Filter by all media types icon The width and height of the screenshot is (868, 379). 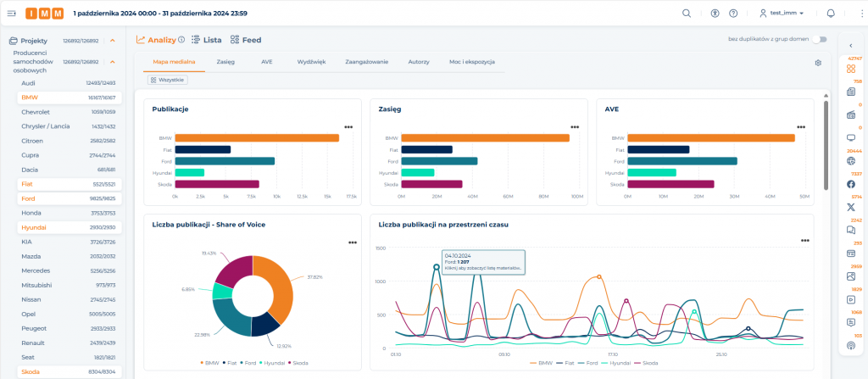[x=851, y=69]
